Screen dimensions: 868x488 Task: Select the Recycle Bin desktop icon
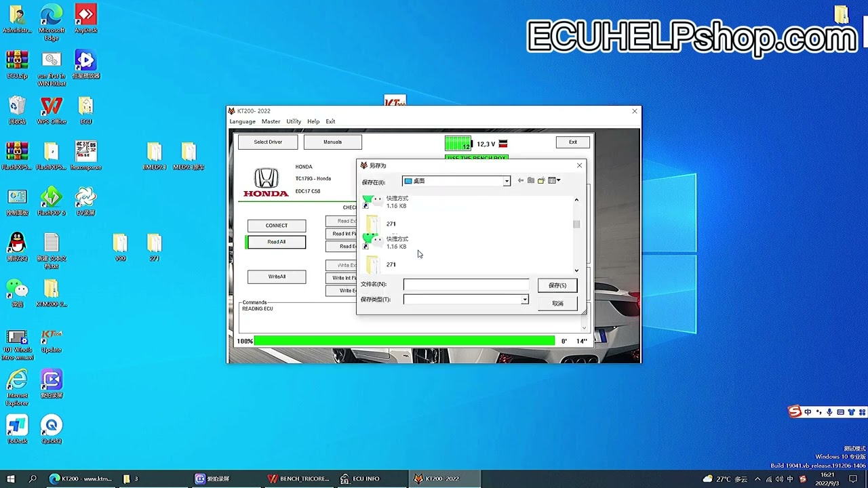(x=17, y=110)
